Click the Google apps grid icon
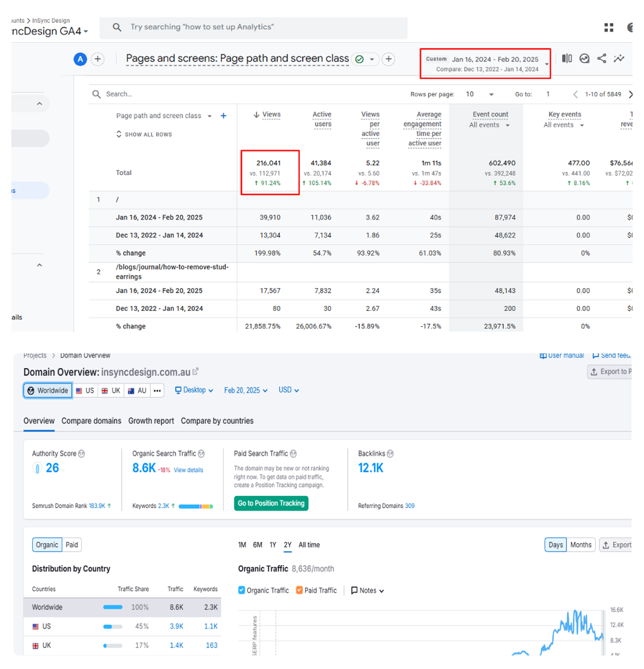The height and width of the screenshot is (669, 644). [609, 28]
